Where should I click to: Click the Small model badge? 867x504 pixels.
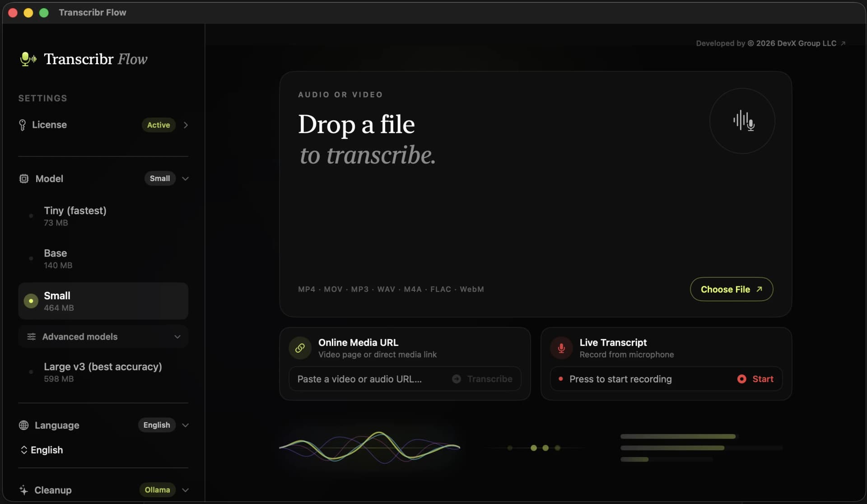point(160,178)
